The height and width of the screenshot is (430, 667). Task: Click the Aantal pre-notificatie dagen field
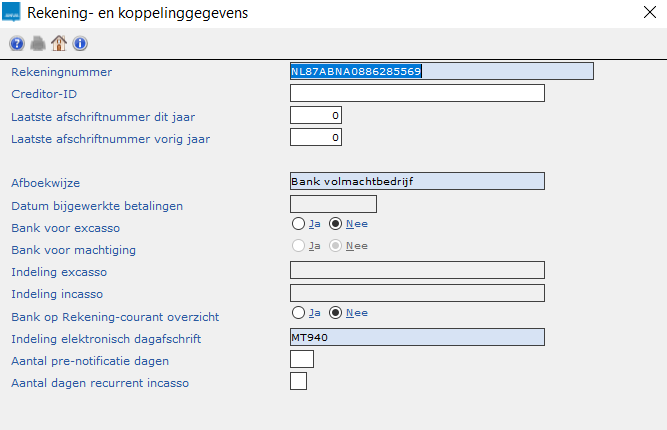point(301,359)
